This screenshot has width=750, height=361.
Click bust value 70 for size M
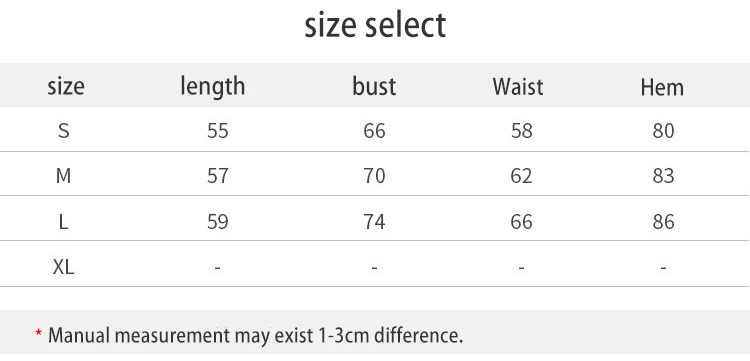pyautogui.click(x=374, y=176)
